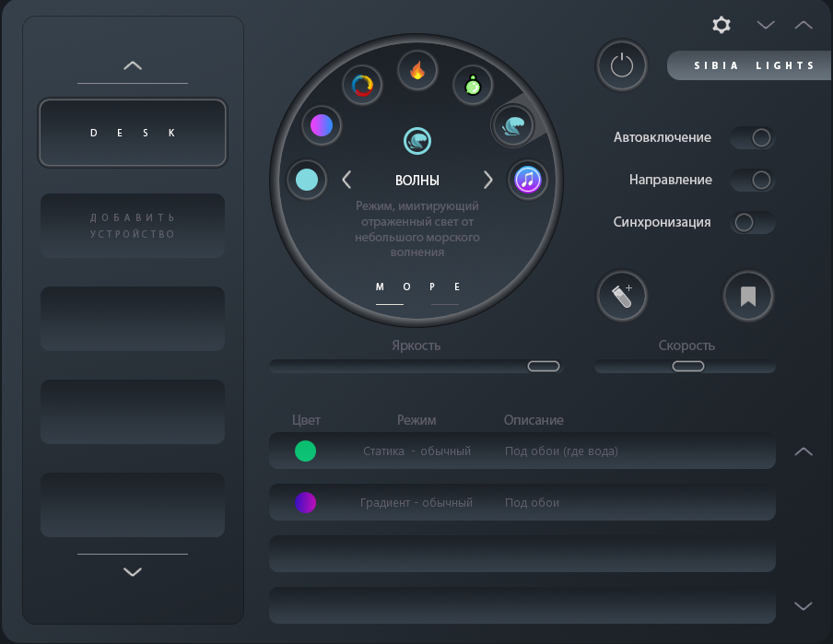
Task: Click the Цвет column header
Action: coord(306,420)
